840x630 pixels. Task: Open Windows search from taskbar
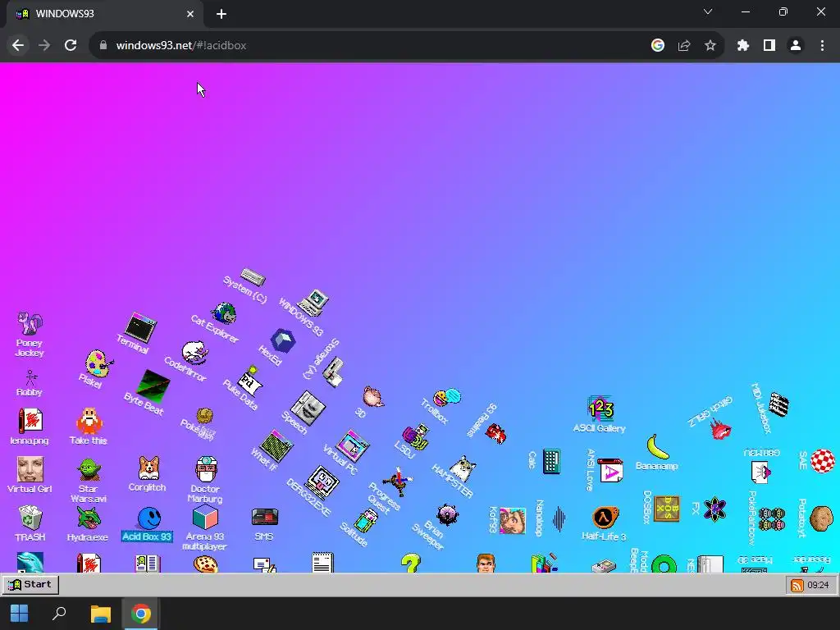point(59,614)
